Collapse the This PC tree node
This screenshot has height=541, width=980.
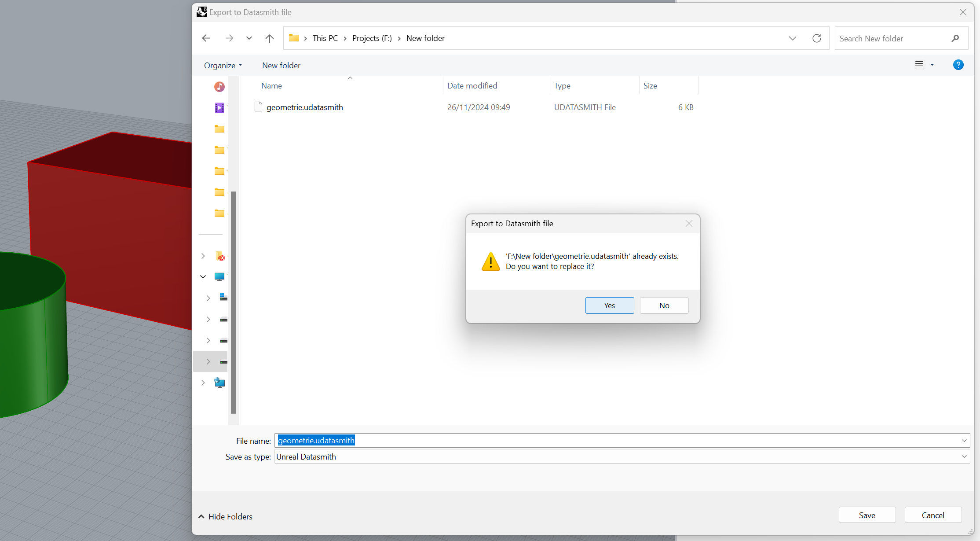[x=203, y=277]
